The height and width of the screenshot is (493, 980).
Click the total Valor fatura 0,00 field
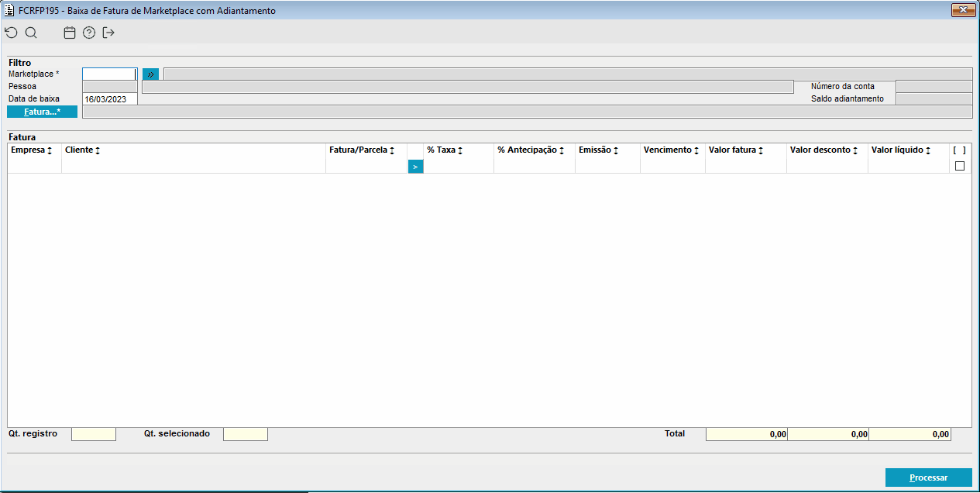coord(747,434)
